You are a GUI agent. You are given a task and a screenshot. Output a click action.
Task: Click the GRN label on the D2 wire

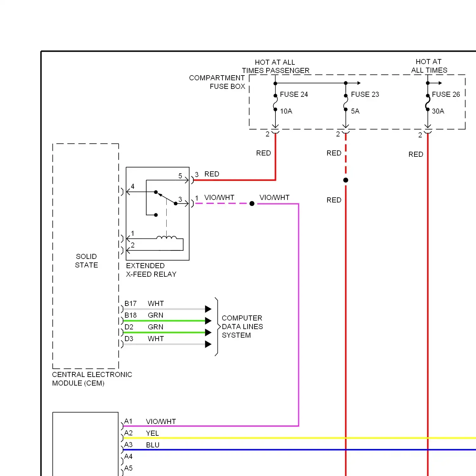click(x=155, y=327)
